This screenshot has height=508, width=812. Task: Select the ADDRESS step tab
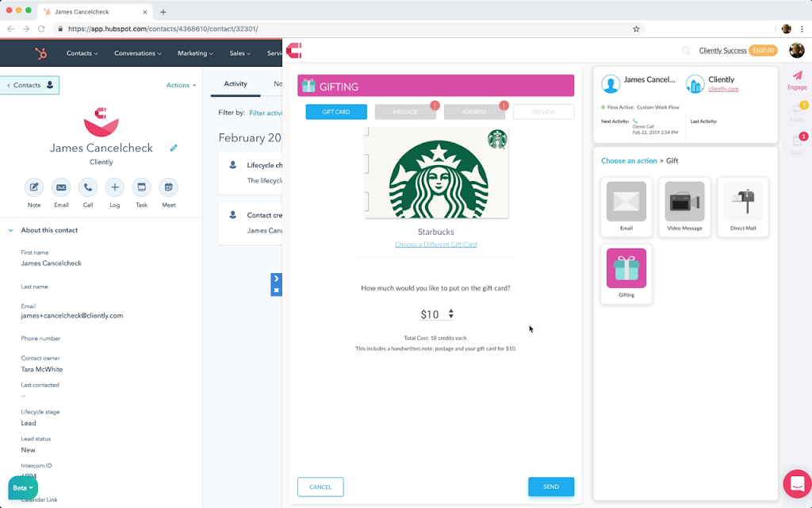pos(474,112)
